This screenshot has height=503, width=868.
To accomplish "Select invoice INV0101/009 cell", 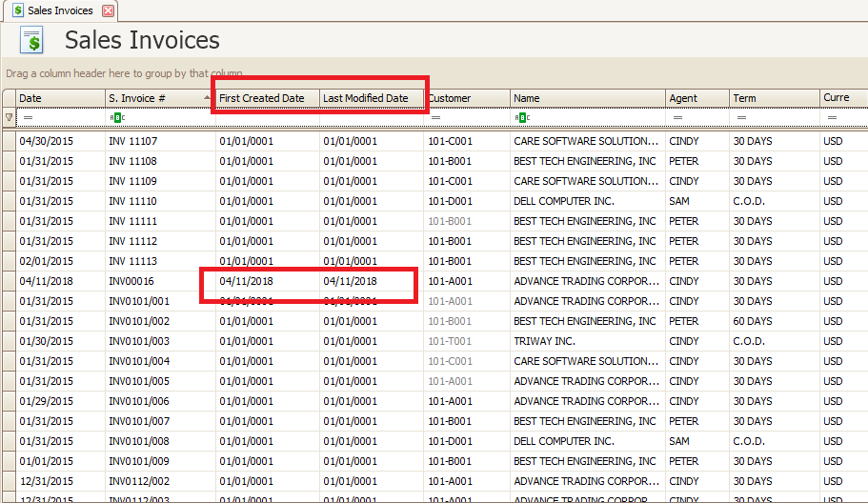I will coord(160,461).
